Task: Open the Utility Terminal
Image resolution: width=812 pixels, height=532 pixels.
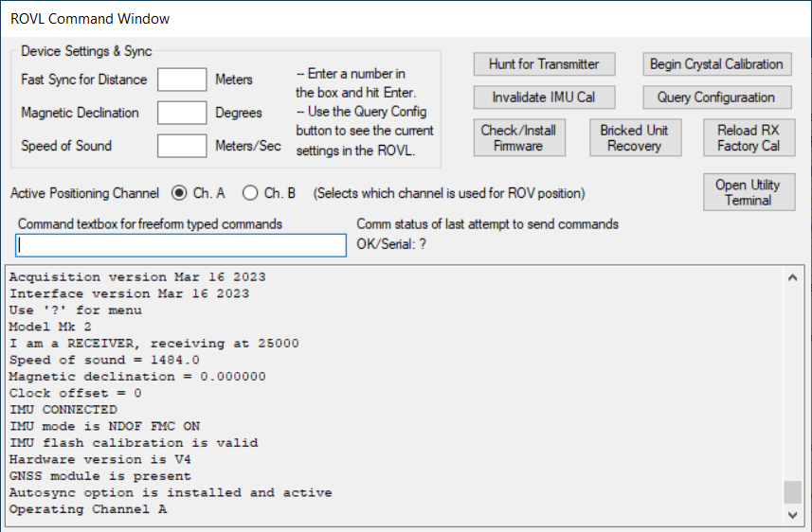Action: [x=748, y=192]
